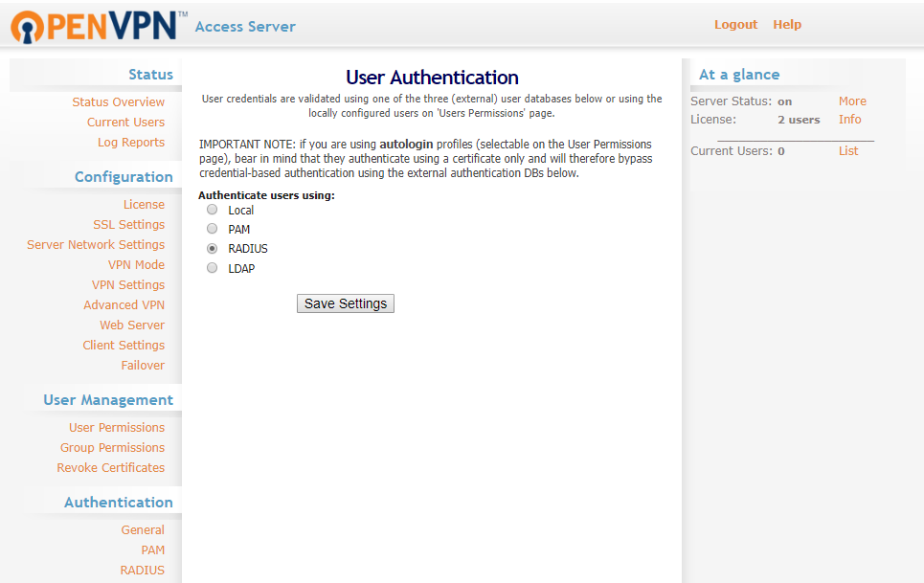View Current Users in the sidebar
This screenshot has height=583, width=924.
click(125, 122)
